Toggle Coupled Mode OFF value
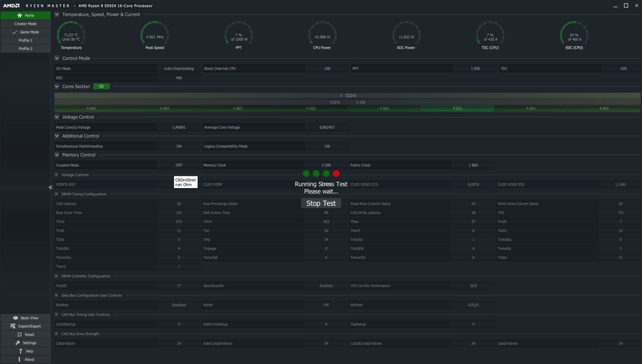The image size is (642, 364). click(179, 165)
